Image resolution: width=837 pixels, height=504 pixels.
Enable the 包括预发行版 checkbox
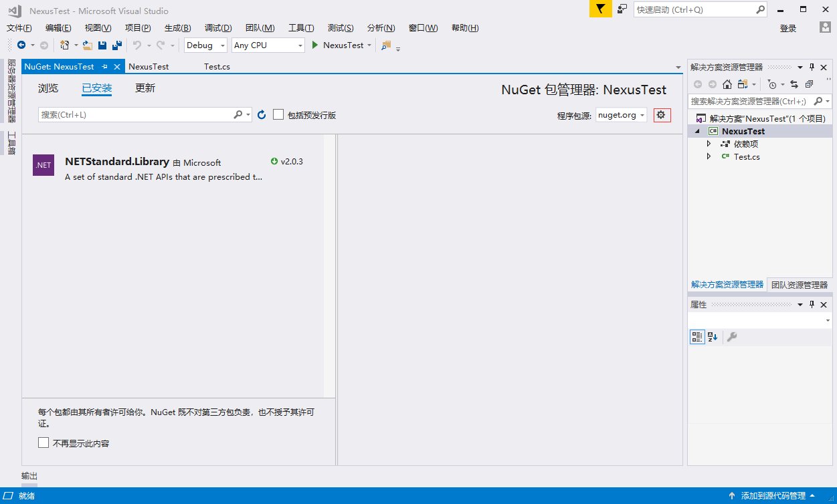coord(278,115)
